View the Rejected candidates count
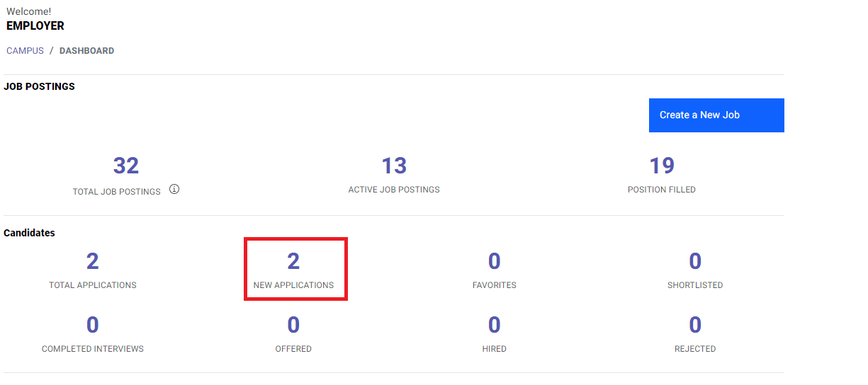Screen dimensions: 868x385 [695, 325]
